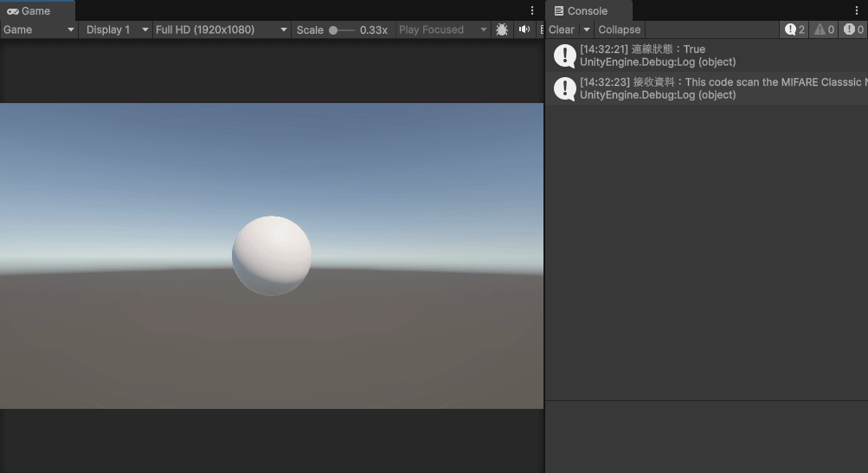Toggle the frame debugger bug icon
Viewport: 868px width, 473px height.
[x=502, y=29]
